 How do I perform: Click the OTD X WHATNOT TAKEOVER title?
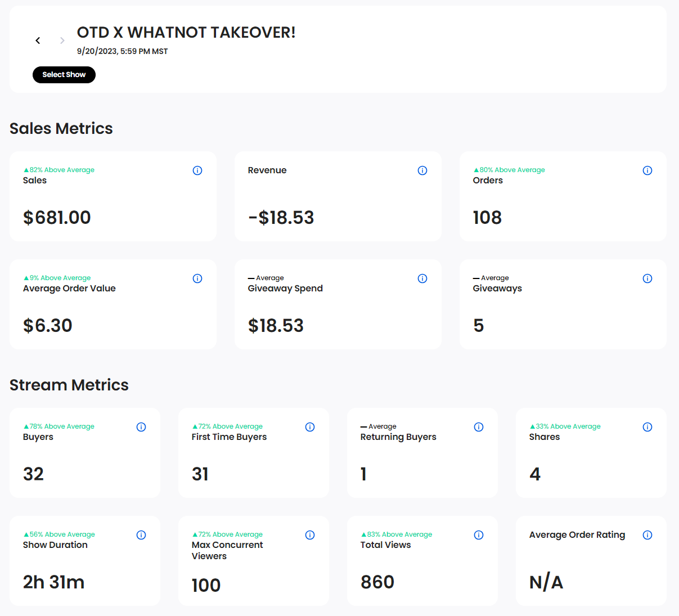(186, 33)
